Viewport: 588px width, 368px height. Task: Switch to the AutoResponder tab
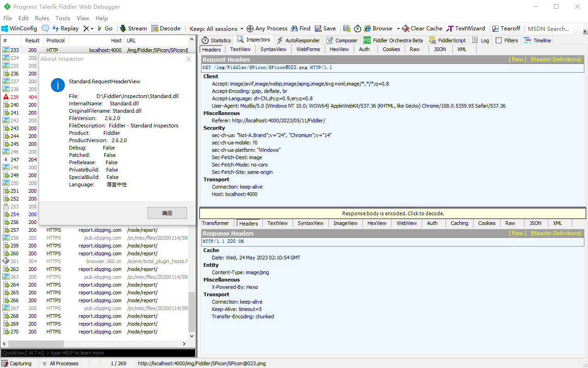coord(298,40)
